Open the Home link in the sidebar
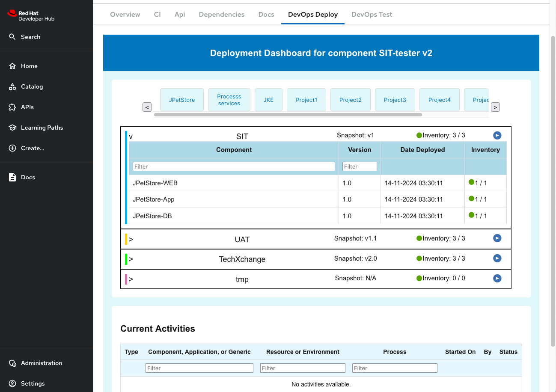Image resolution: width=556 pixels, height=392 pixels. click(x=29, y=66)
